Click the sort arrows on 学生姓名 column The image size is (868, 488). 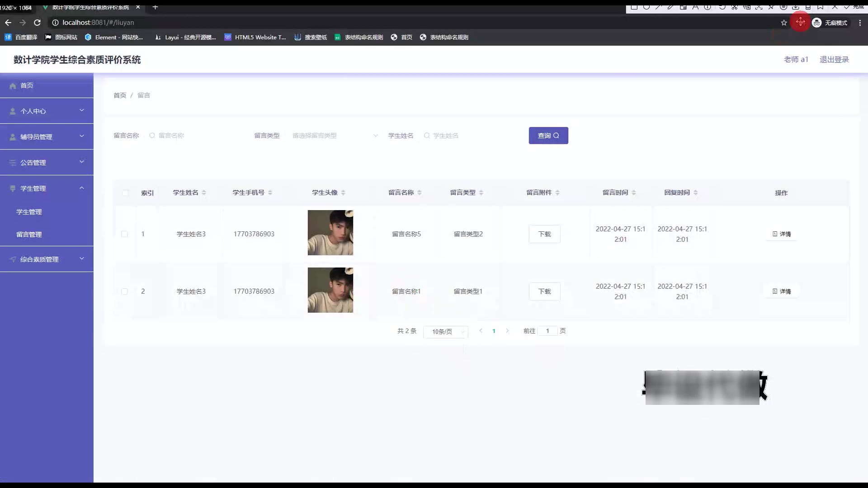tap(204, 193)
